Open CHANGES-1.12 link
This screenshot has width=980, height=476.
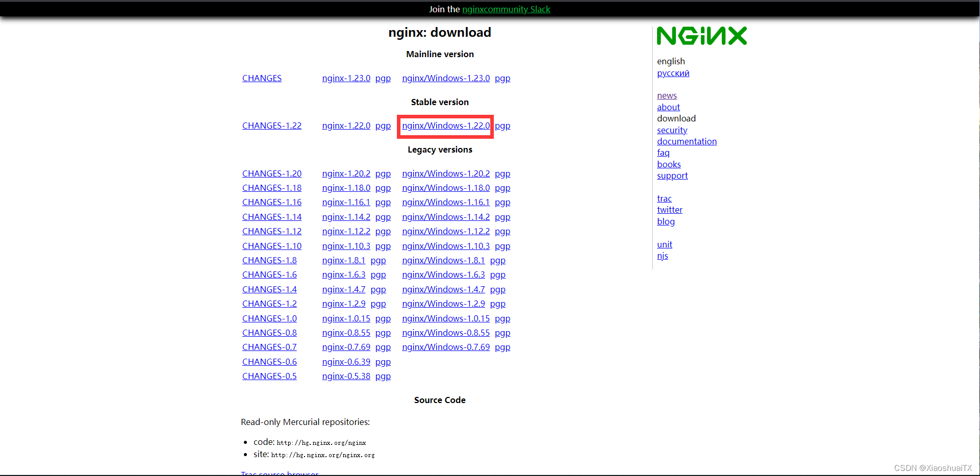(272, 231)
